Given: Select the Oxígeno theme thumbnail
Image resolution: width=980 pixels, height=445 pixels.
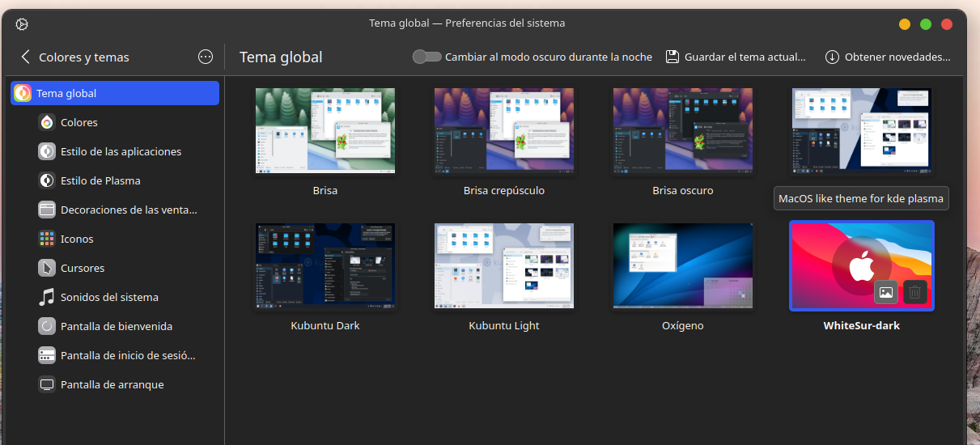Looking at the screenshot, I should pos(683,266).
